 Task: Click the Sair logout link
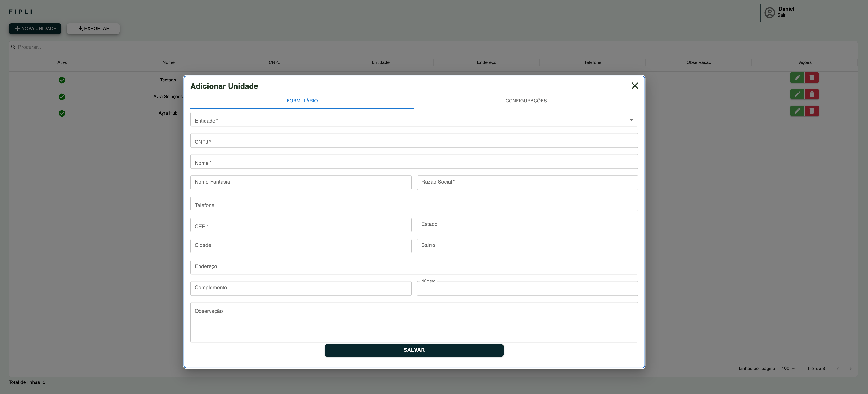point(781,15)
